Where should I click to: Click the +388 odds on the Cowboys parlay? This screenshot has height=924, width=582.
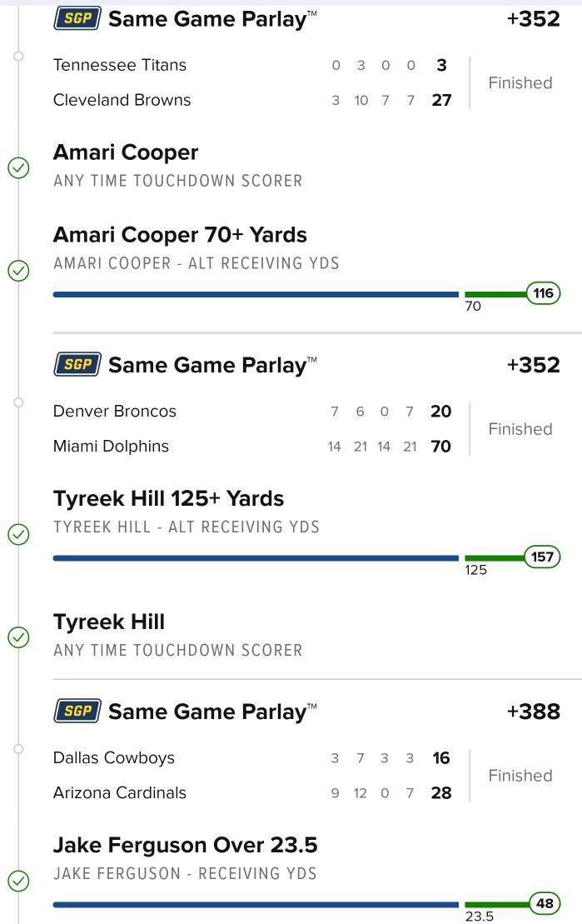(x=533, y=712)
